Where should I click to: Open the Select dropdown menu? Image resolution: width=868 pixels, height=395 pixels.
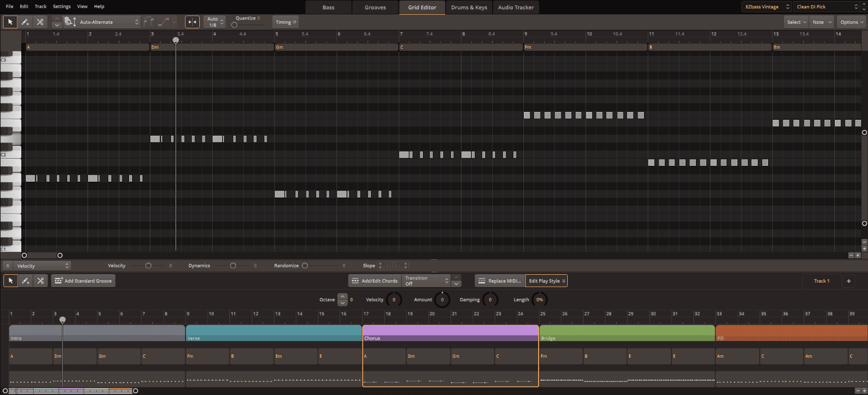coord(796,22)
